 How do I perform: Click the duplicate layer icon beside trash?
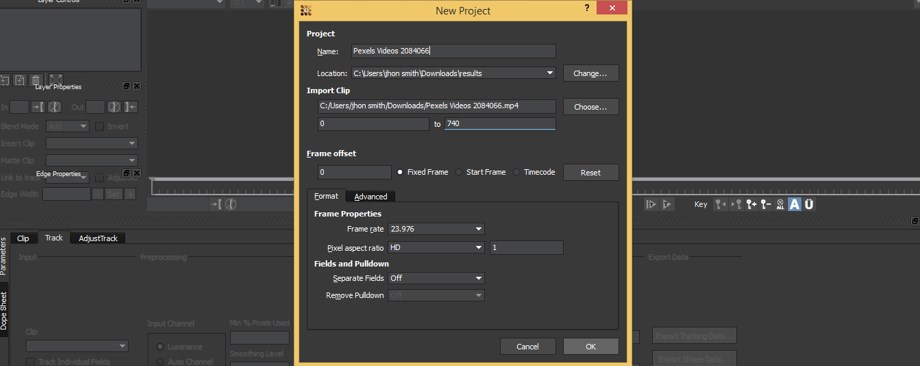(20, 80)
